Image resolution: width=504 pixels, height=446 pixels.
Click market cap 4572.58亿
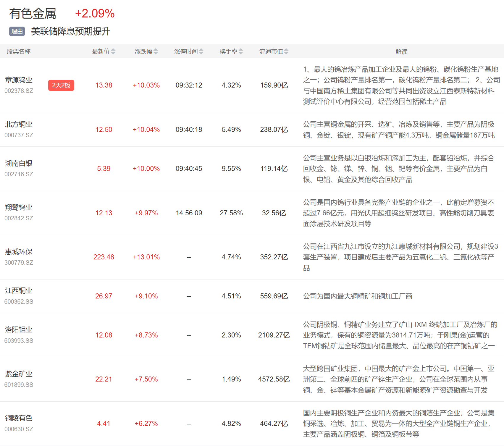[x=274, y=379]
